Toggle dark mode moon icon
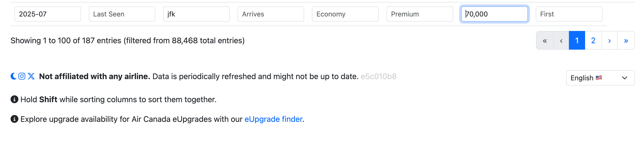This screenshot has height=142, width=644. tap(13, 76)
